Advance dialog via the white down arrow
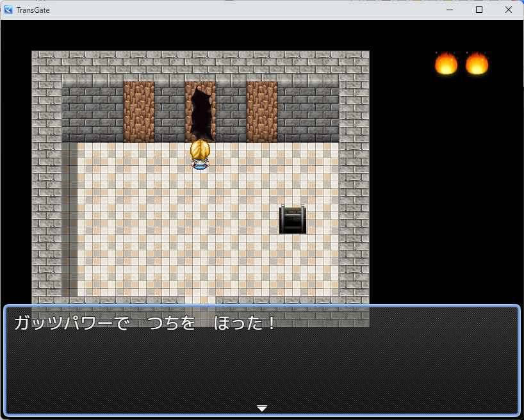The image size is (524, 420). [261, 408]
